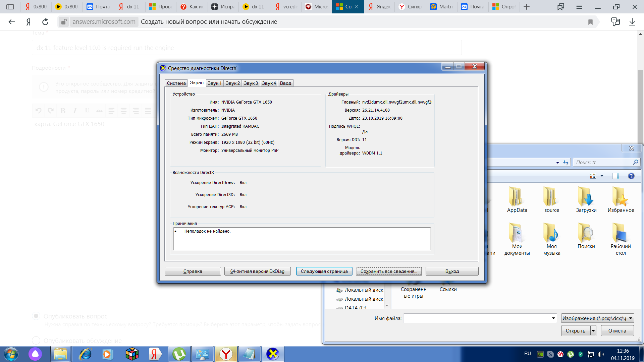Switch to the Звук 1 tab

pyautogui.click(x=215, y=83)
